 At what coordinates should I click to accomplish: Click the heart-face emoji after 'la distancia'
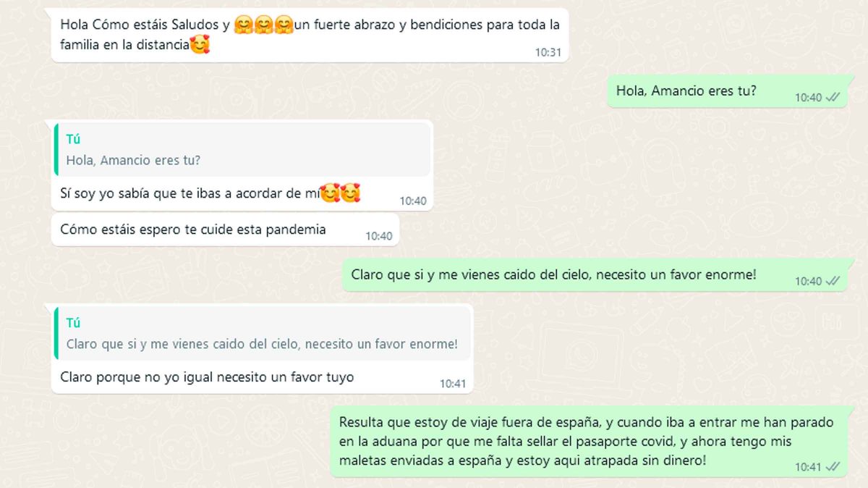(200, 46)
